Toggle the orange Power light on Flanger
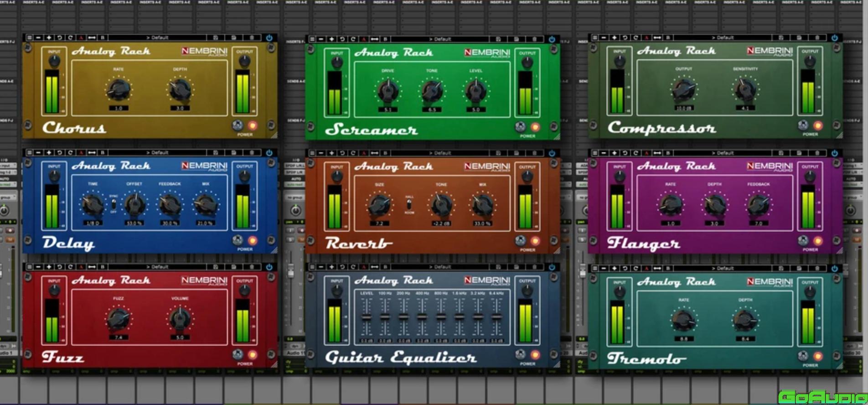The image size is (868, 405). point(818,240)
